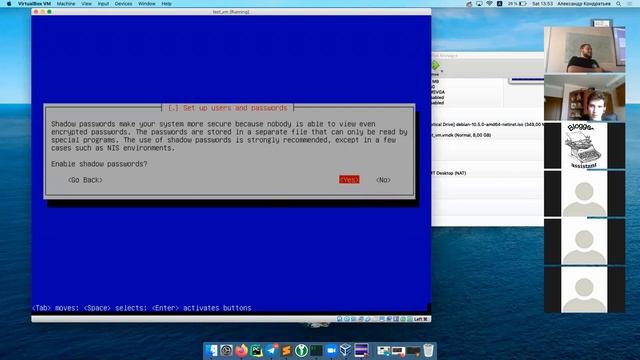This screenshot has height=360, width=640.
Task: Click the Spotlight search icon in menu bar
Action: tap(619, 4)
